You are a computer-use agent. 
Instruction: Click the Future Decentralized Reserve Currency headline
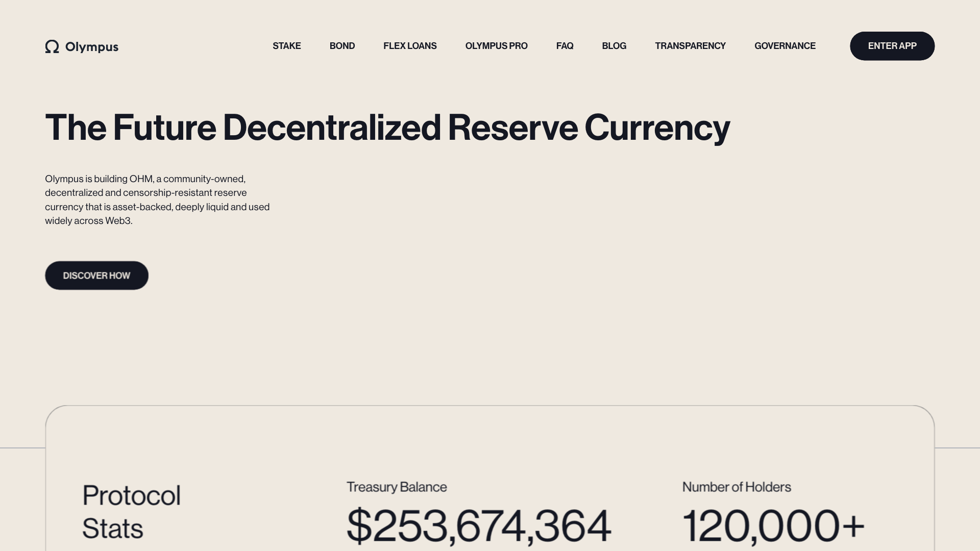pyautogui.click(x=387, y=128)
